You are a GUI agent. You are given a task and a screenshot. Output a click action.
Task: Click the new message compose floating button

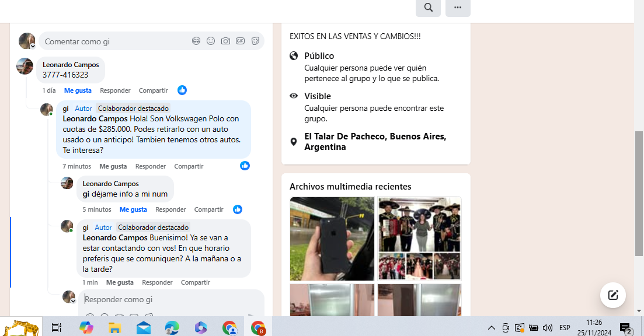(x=613, y=295)
